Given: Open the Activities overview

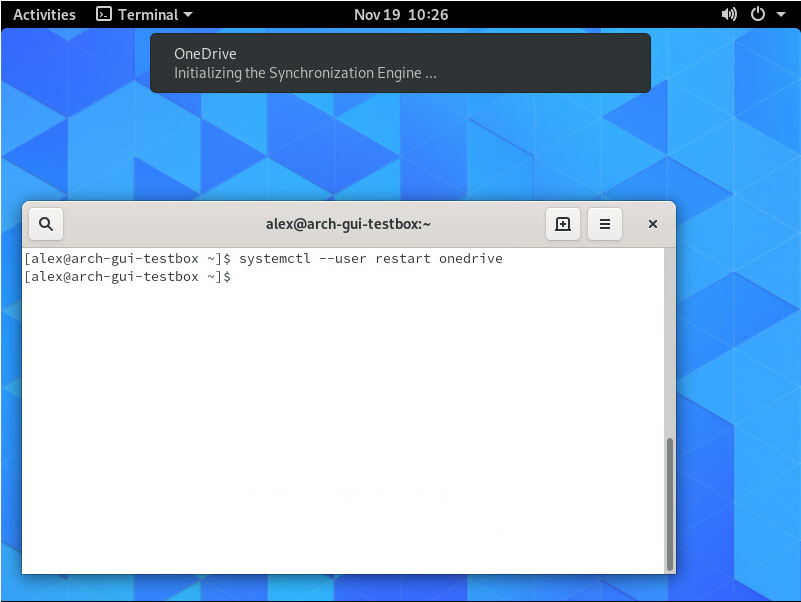Looking at the screenshot, I should pos(44,14).
